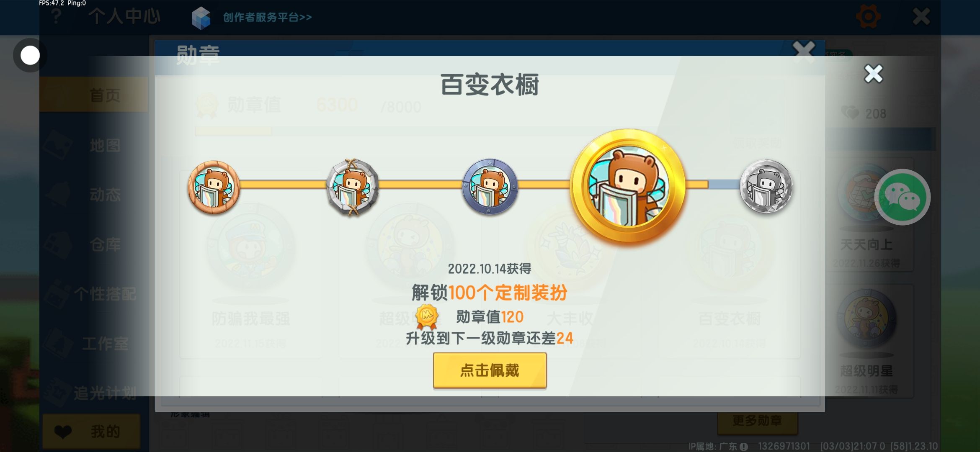Open the 创作者服务平台 link
980x452 pixels.
267,17
